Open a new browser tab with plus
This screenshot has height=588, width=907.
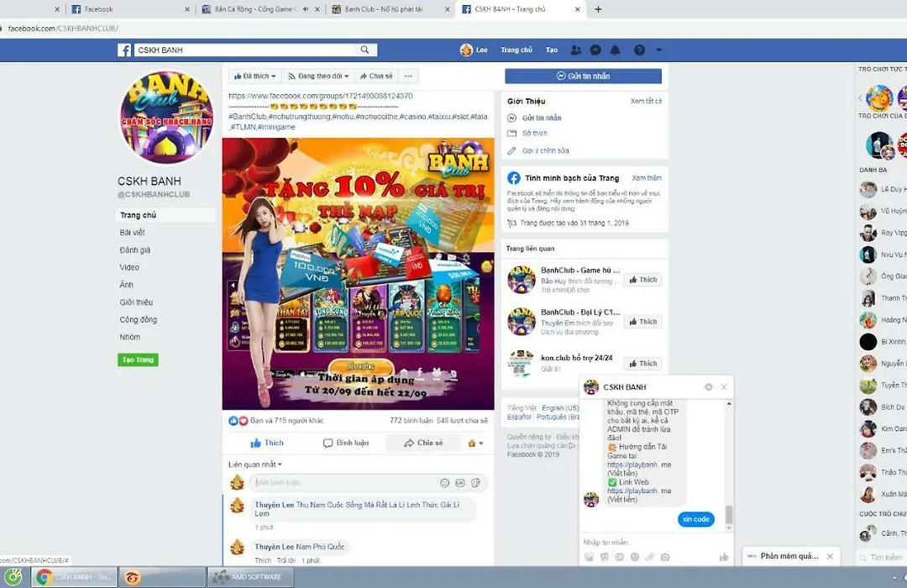(x=598, y=9)
